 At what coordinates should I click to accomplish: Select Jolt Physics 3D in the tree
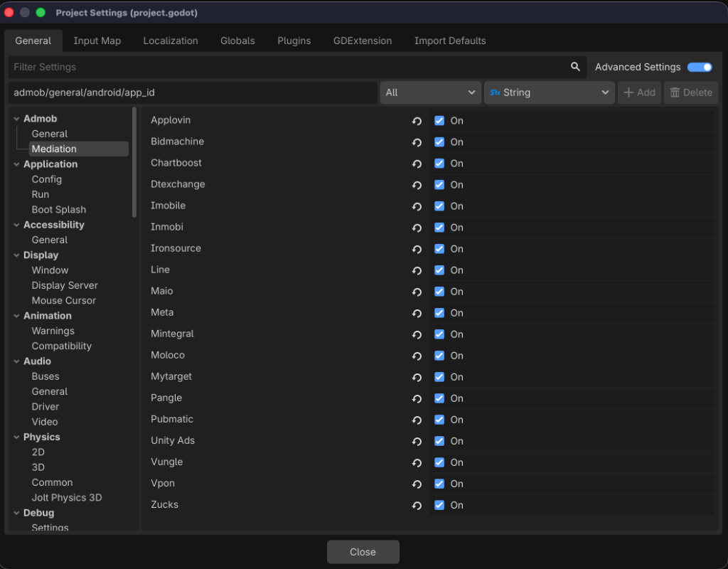(x=66, y=497)
